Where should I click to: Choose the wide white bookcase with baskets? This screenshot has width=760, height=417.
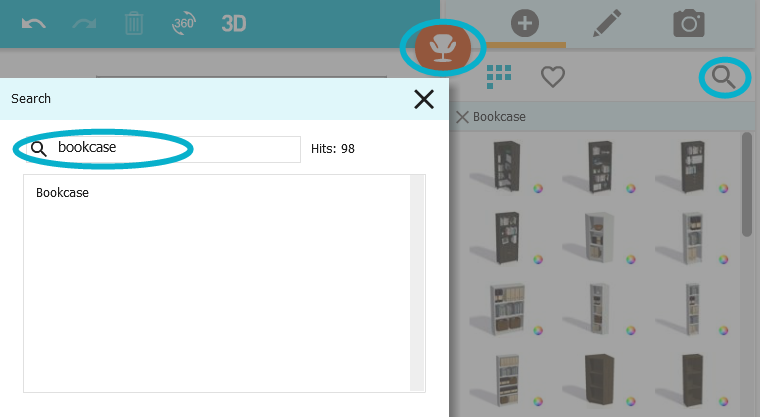pyautogui.click(x=506, y=310)
